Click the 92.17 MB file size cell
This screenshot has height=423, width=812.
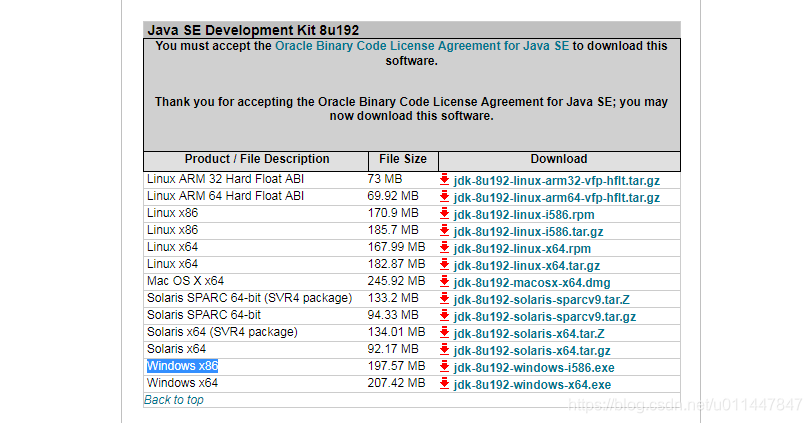(x=393, y=349)
